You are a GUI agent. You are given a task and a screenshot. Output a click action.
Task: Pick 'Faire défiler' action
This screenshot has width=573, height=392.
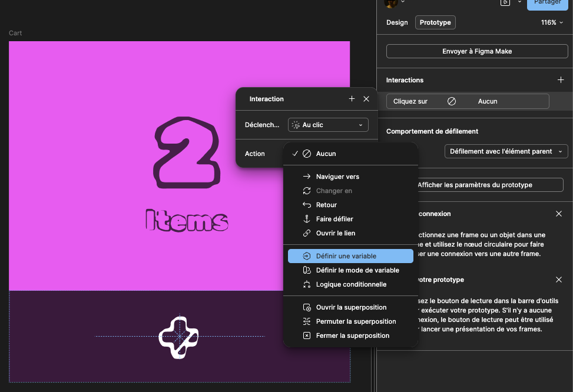[x=334, y=219]
